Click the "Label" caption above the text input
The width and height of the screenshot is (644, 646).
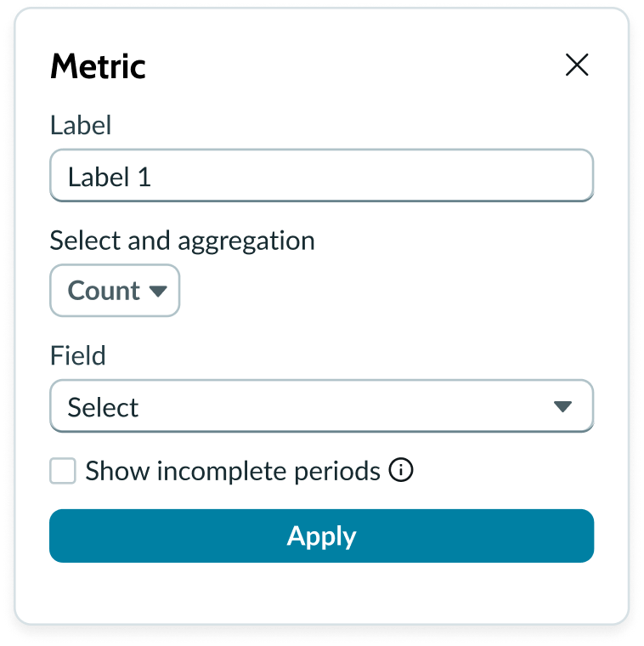click(81, 126)
